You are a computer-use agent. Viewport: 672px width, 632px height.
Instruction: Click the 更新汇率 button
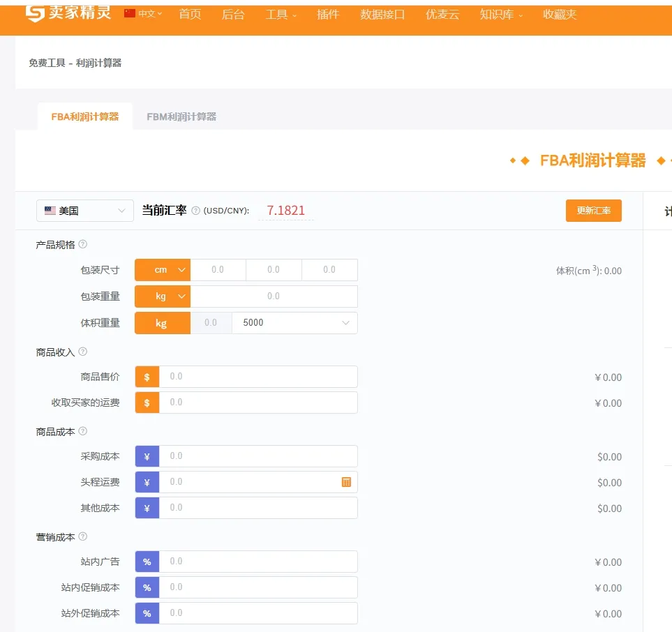pos(594,211)
